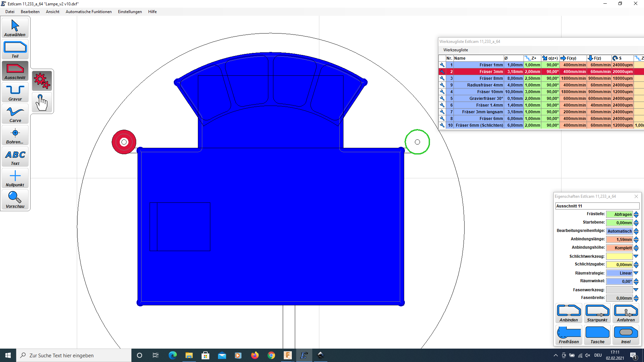Open the Windows Start menu

coord(8,355)
